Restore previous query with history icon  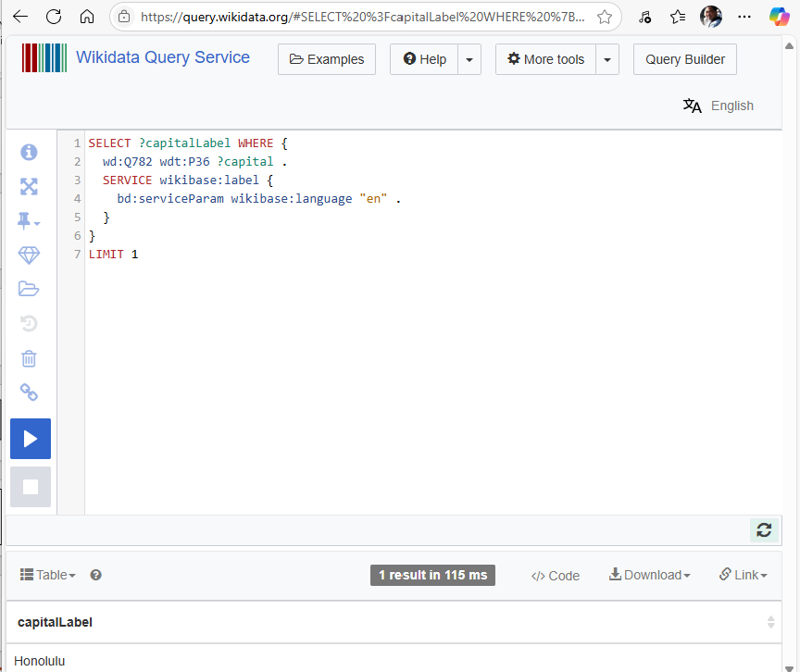[x=29, y=323]
